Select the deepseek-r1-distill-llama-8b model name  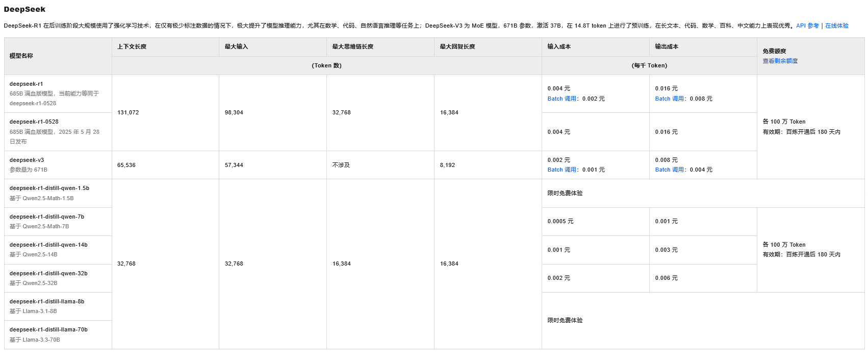[47, 301]
